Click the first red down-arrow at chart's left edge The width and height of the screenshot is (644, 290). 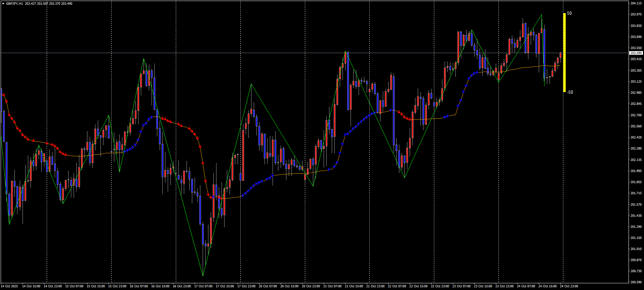4,95
